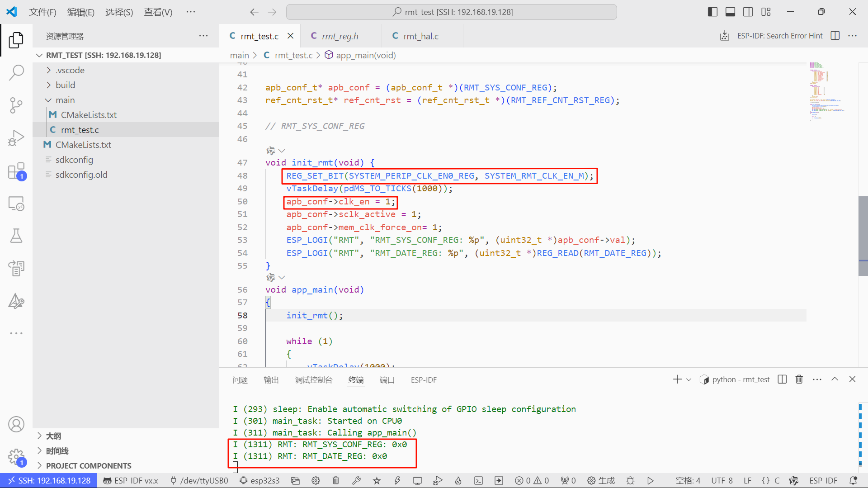Select flash method star icon
868x488 pixels.
pyautogui.click(x=377, y=480)
